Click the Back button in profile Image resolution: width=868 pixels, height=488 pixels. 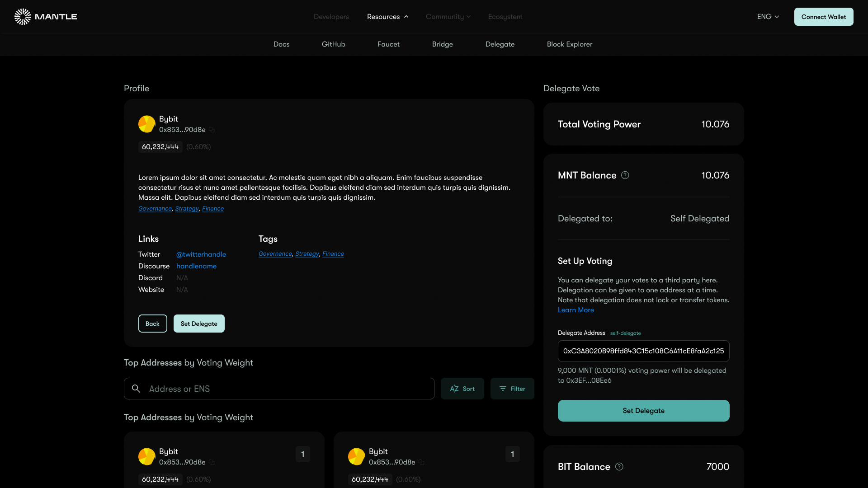click(x=152, y=324)
